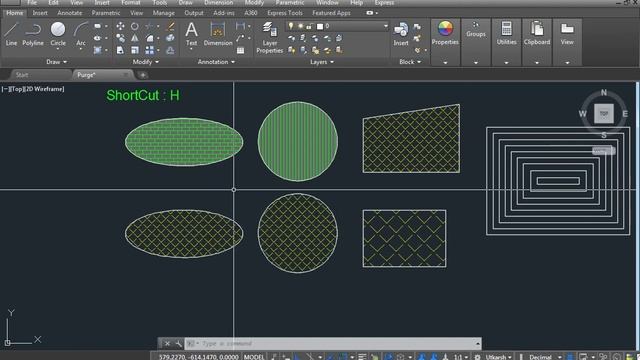The height and width of the screenshot is (360, 640).
Task: Click the Linear dimension icon
Action: click(240, 26)
